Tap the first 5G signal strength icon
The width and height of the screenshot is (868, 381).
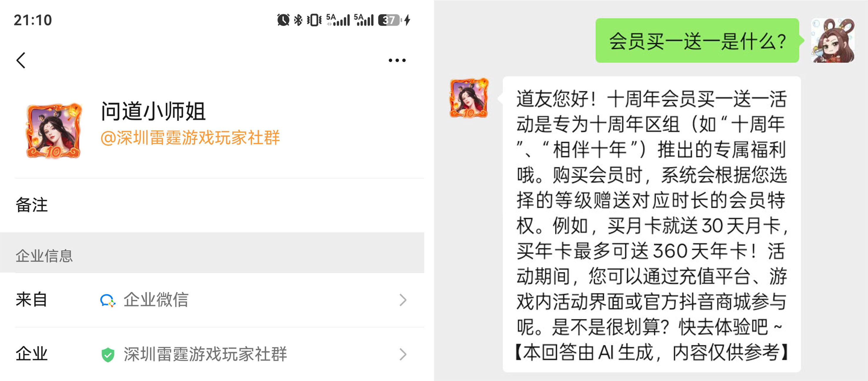[x=338, y=20]
